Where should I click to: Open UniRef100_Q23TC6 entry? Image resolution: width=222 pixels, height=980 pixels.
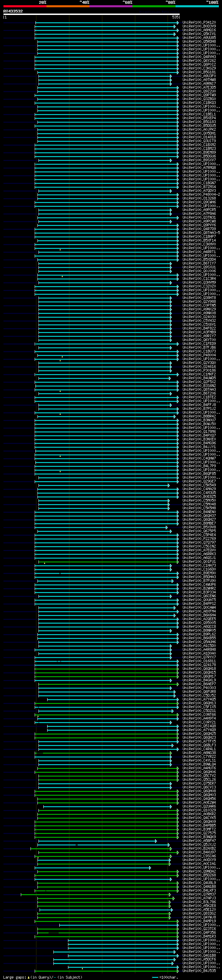point(199,929)
